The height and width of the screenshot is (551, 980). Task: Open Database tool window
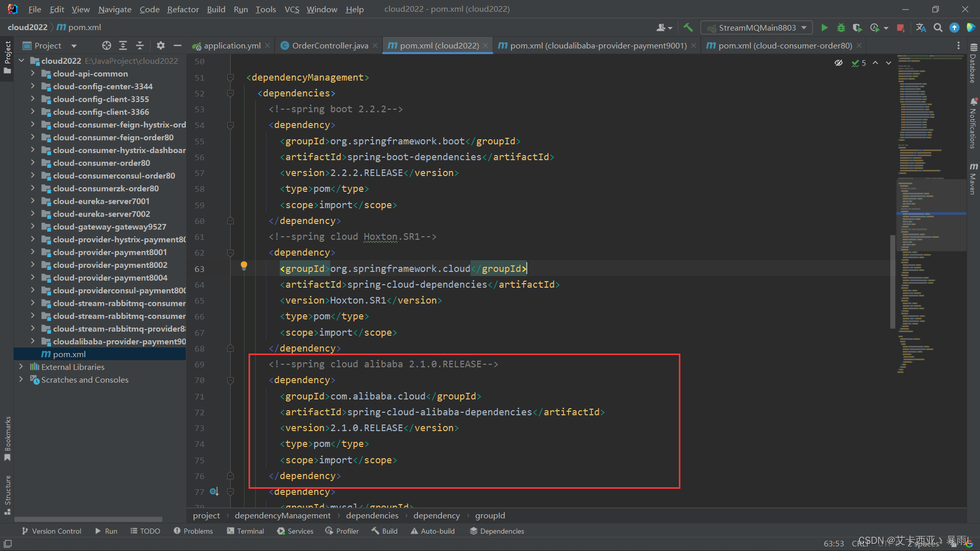coord(973,63)
